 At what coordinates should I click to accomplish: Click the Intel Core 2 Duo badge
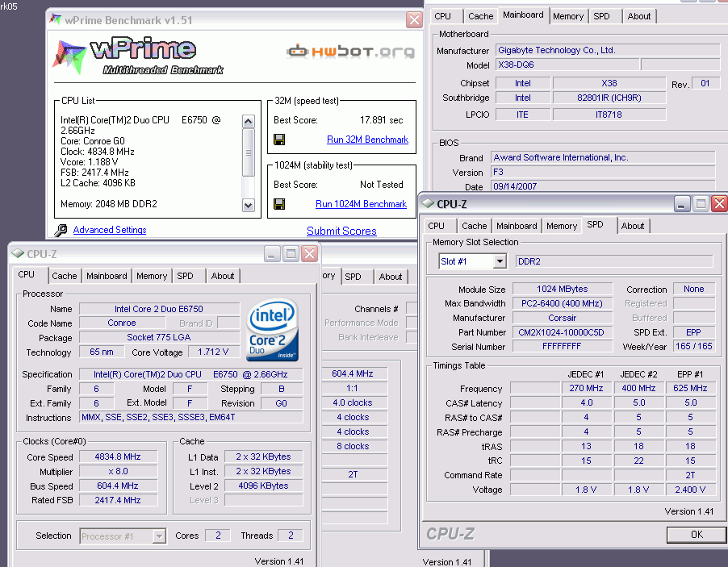coord(272,331)
